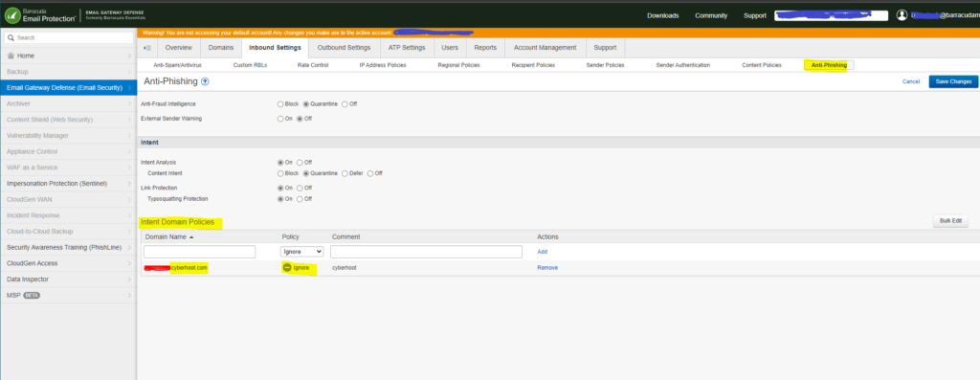
Task: Switch to the Users tab
Action: coord(450,48)
